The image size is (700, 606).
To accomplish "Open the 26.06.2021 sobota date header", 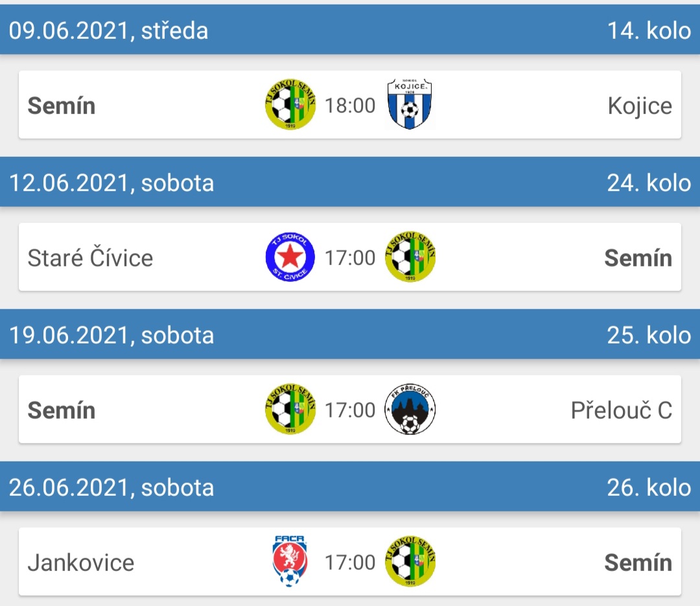I will [111, 487].
